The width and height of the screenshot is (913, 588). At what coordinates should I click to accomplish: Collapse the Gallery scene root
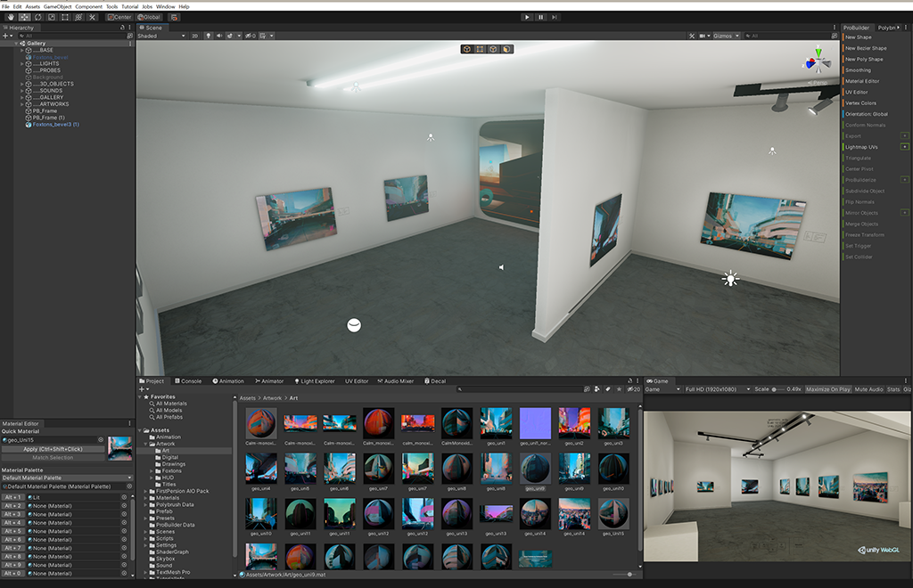16,43
